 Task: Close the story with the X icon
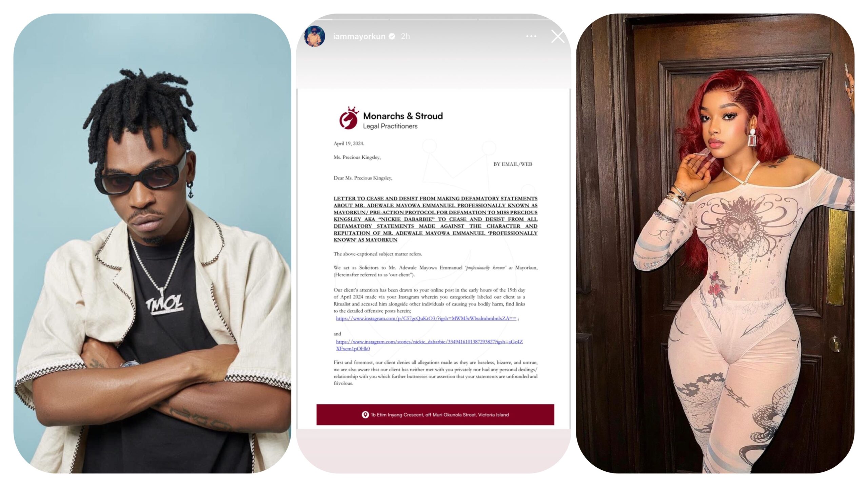(558, 36)
